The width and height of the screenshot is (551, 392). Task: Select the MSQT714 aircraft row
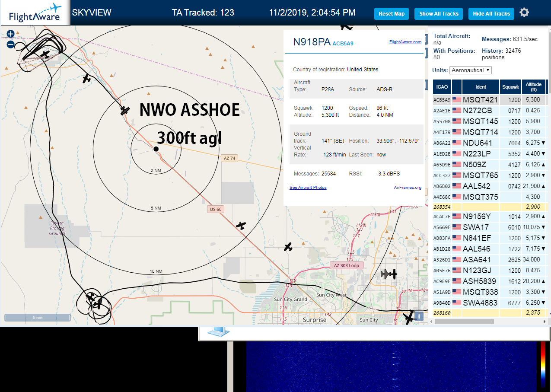point(490,132)
